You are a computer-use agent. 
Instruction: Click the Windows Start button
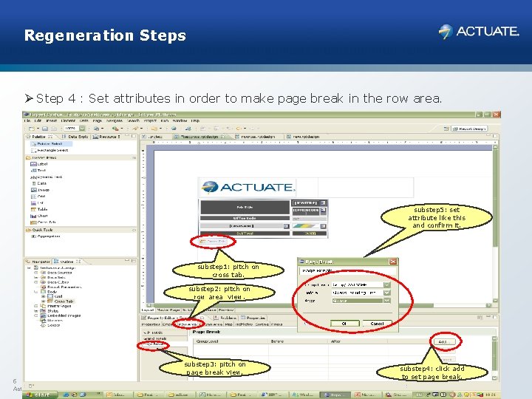40,395
